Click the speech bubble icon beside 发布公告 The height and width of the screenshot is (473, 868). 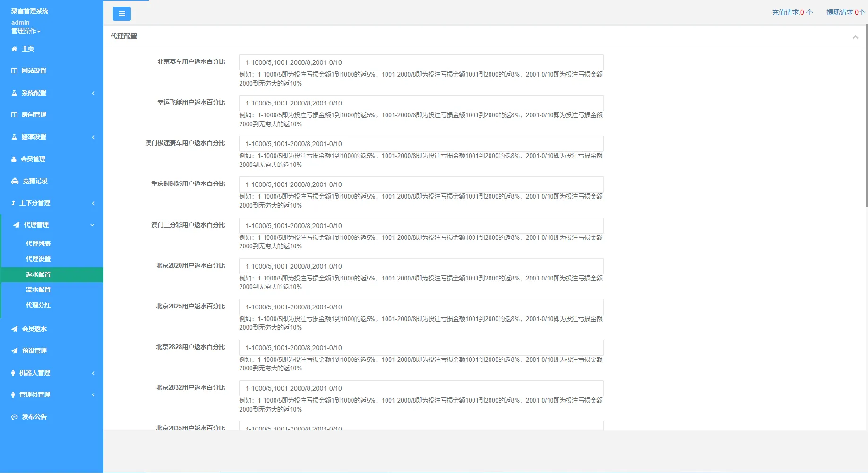(15, 417)
